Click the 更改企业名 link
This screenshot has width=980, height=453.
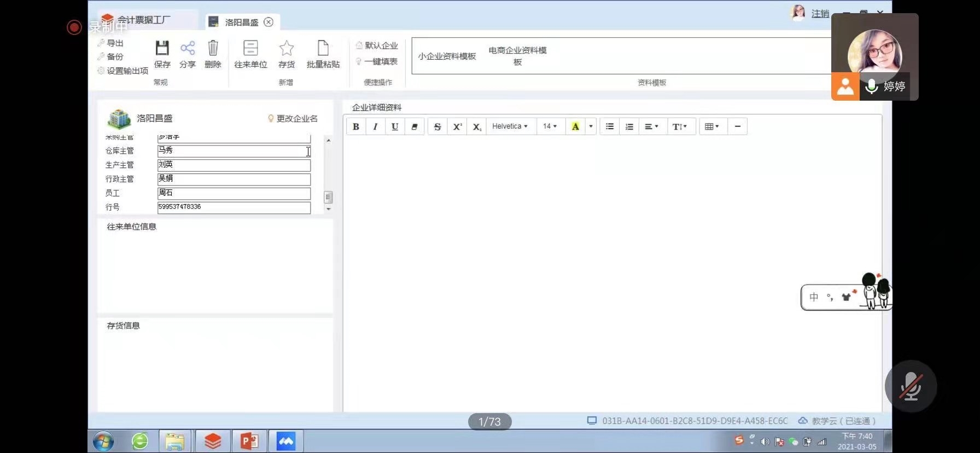(293, 119)
